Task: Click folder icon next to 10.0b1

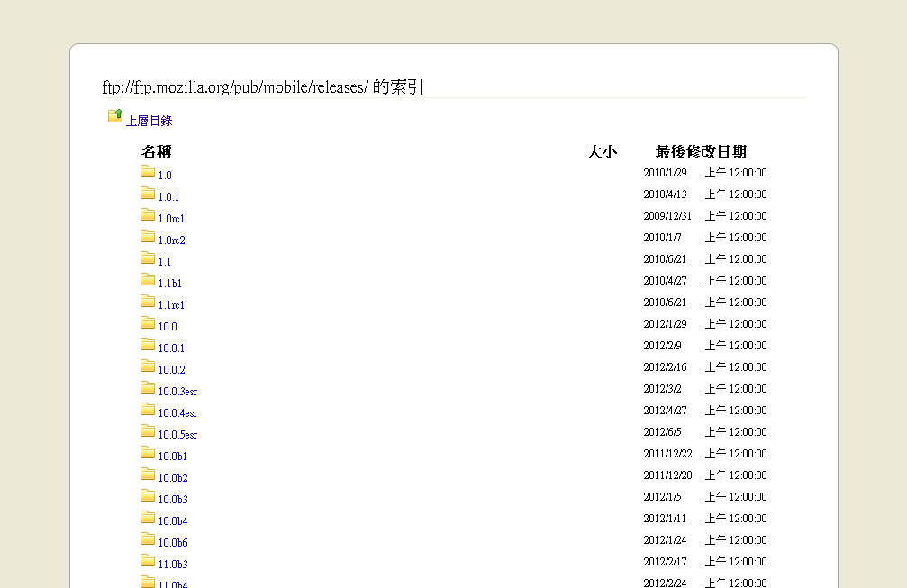Action: pos(148,452)
